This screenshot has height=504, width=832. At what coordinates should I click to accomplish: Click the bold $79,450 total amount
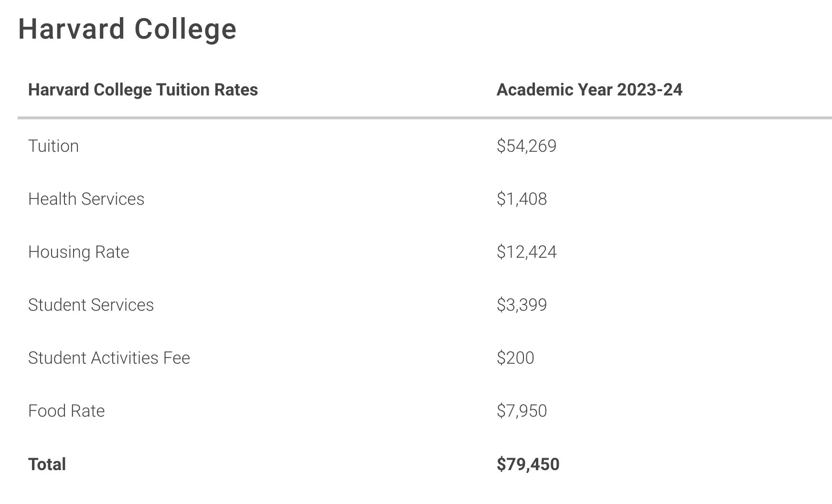coord(528,464)
